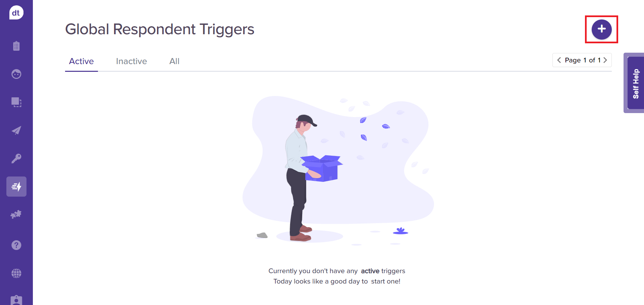This screenshot has height=305, width=644.
Task: Switch to the Inactive tab
Action: pyautogui.click(x=131, y=61)
